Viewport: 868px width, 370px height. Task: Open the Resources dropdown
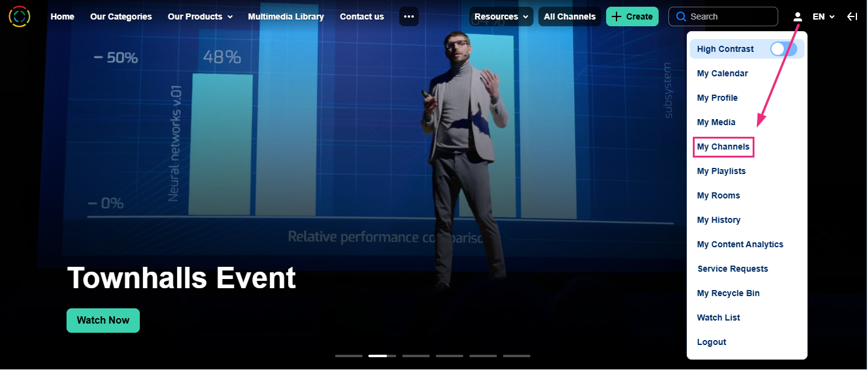(x=501, y=16)
